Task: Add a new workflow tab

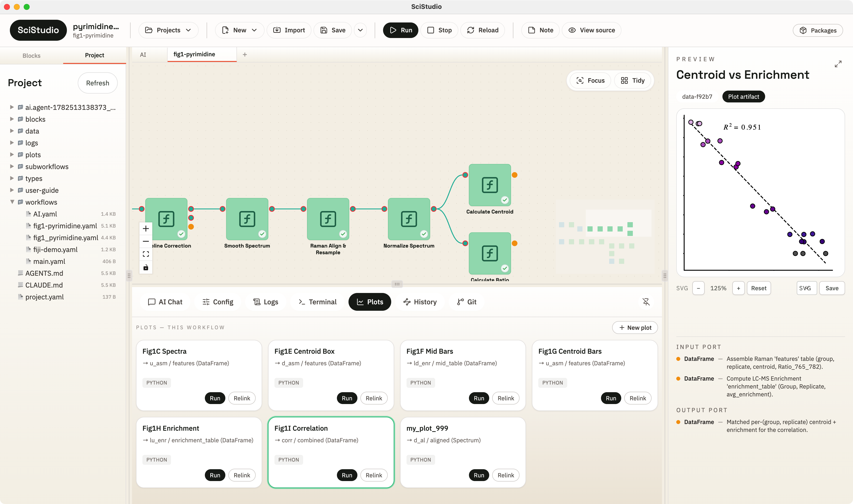Action: (x=245, y=54)
